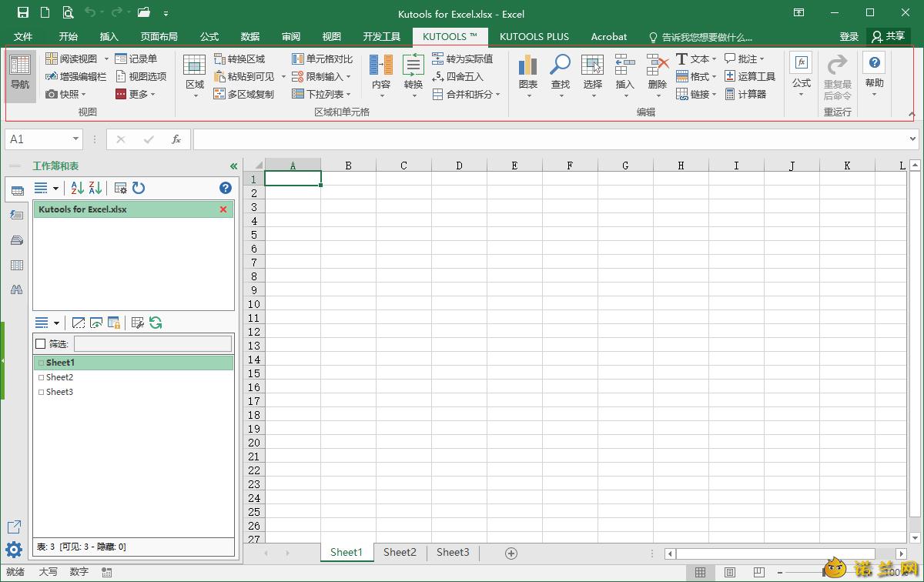Screen dimensions: 924x582
Task: Click the 筛选 filter text field
Action: [x=152, y=344]
